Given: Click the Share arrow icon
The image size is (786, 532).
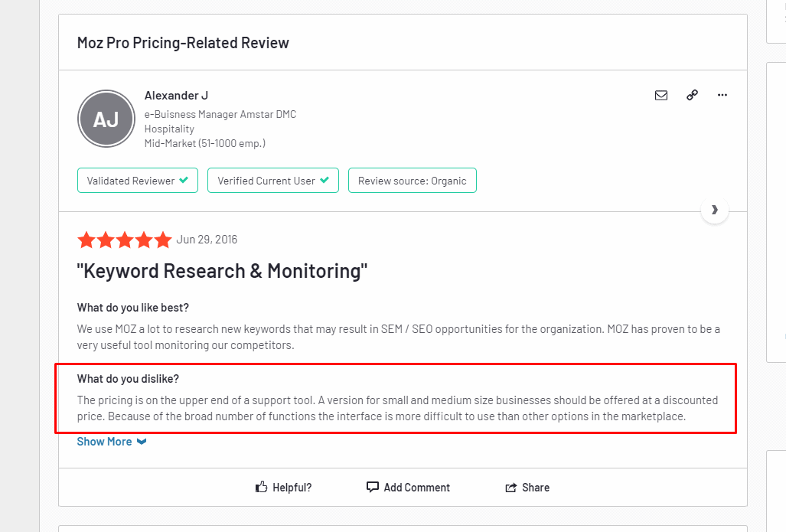Looking at the screenshot, I should coord(511,487).
